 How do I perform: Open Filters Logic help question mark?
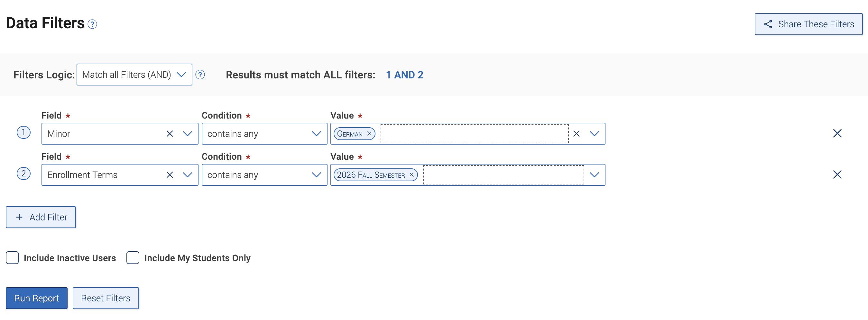200,74
